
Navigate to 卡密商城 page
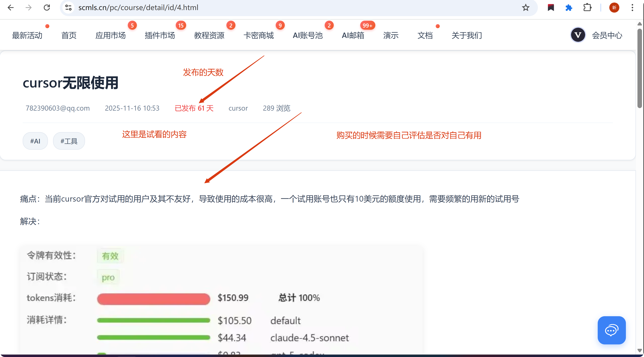coord(258,35)
